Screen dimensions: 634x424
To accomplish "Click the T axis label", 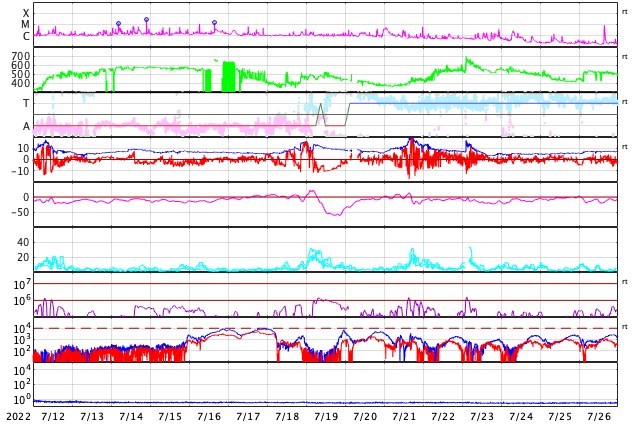I will 26,103.
